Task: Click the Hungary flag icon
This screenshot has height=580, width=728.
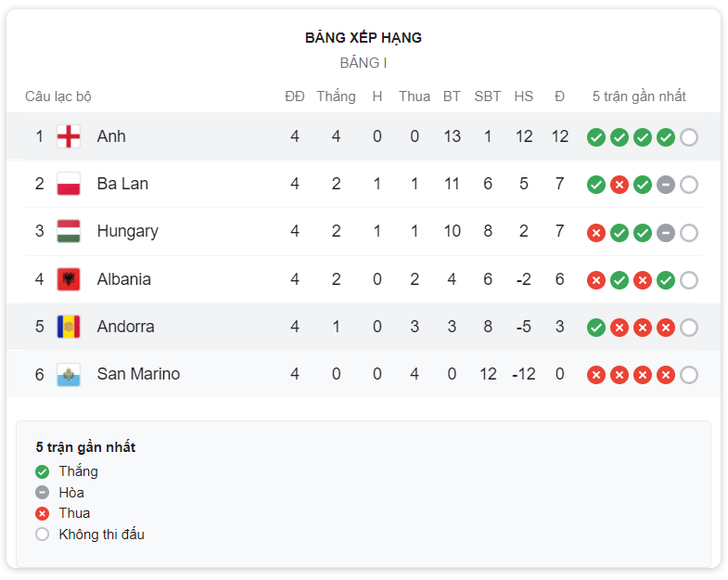Action: pyautogui.click(x=69, y=231)
